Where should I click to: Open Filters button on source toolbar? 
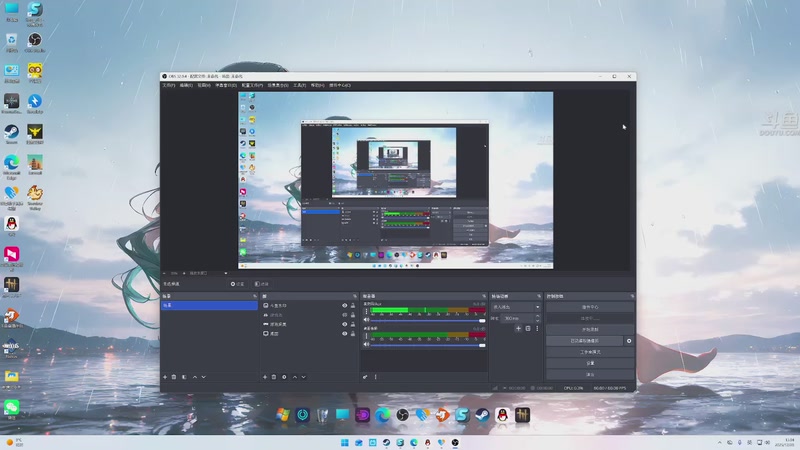click(x=262, y=284)
